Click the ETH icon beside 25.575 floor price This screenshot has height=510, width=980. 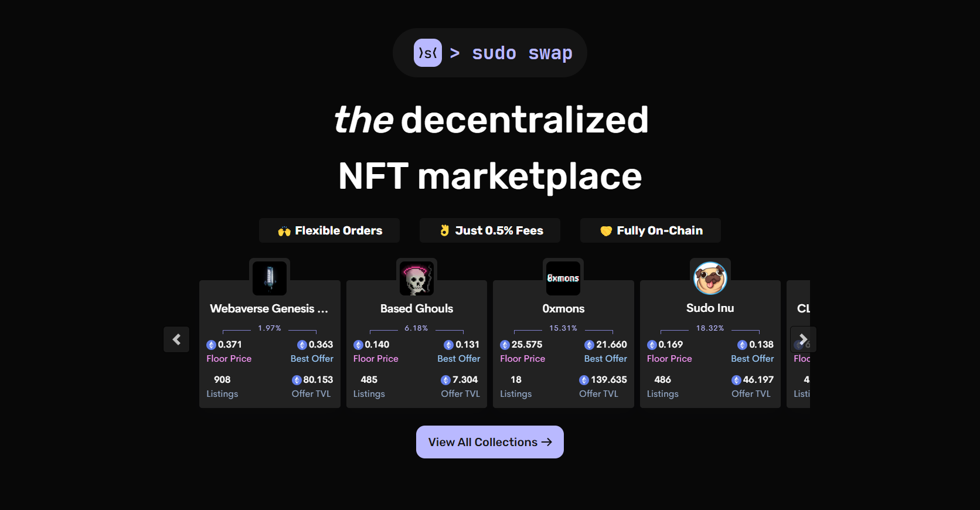click(505, 345)
